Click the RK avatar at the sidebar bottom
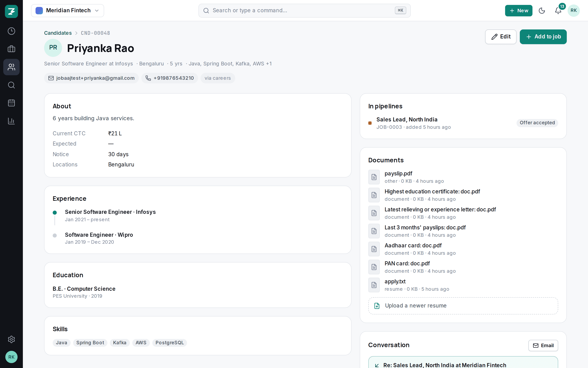 pos(11,357)
